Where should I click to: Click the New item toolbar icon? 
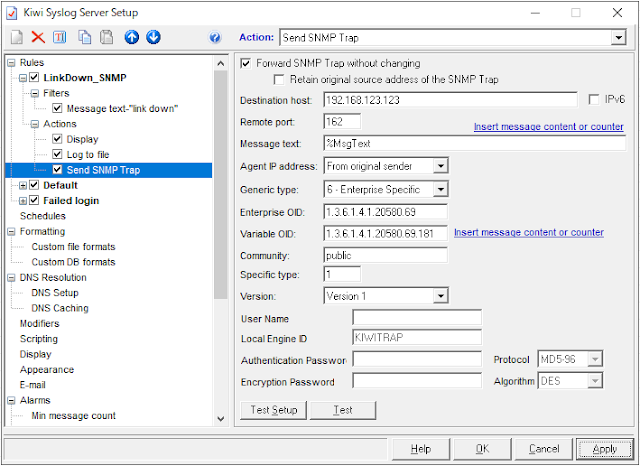point(17,37)
